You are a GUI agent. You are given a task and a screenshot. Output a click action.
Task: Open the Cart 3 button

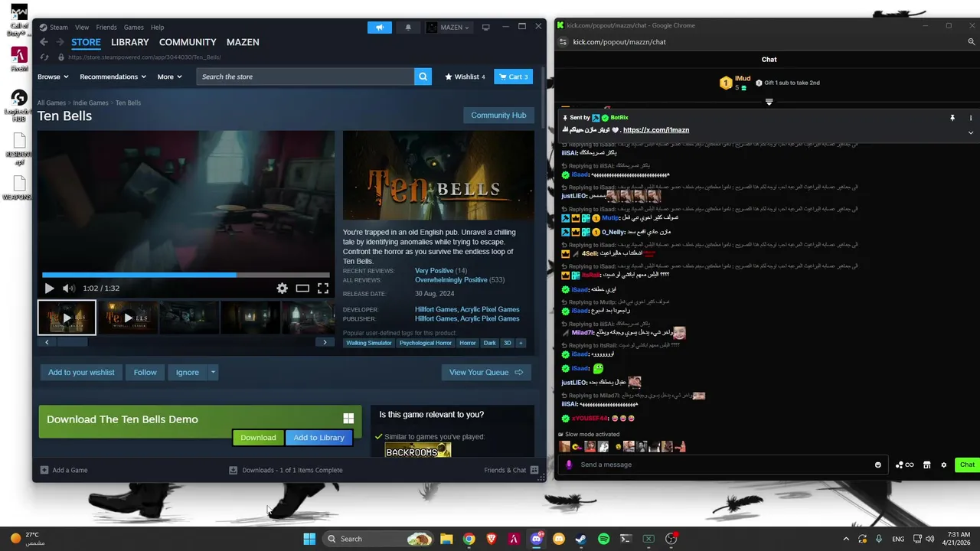pos(513,77)
